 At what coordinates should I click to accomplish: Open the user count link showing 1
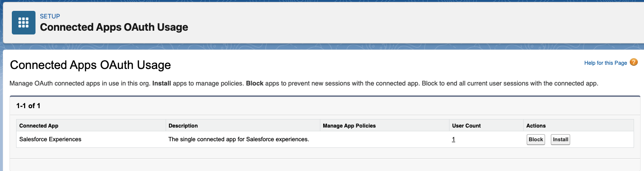tap(453, 139)
